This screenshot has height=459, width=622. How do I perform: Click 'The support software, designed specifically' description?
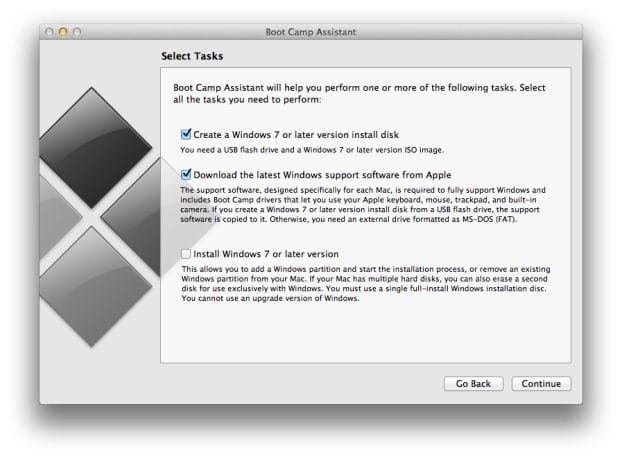coord(363,205)
